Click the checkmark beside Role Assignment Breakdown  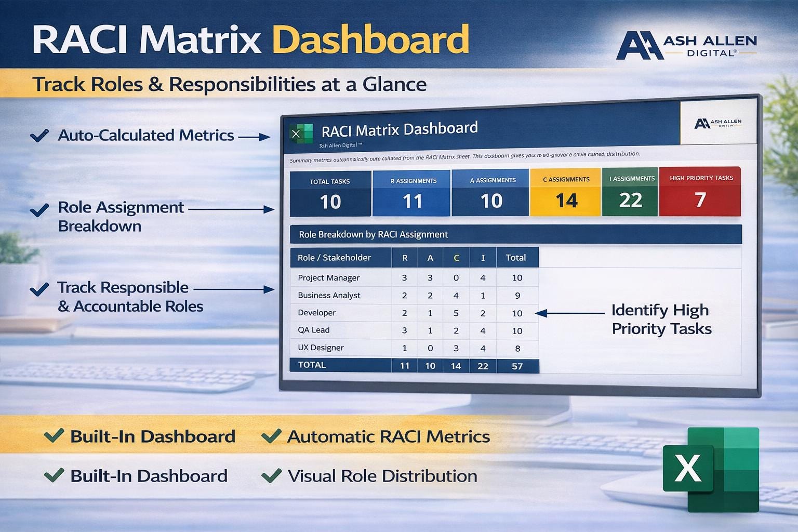pyautogui.click(x=39, y=210)
